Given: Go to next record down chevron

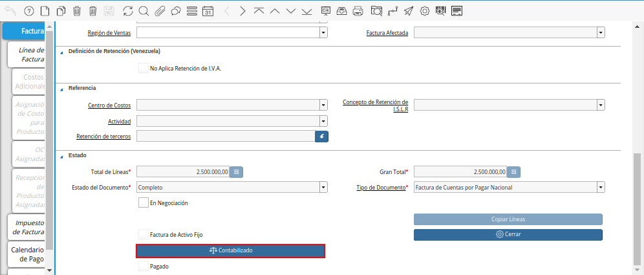Looking at the screenshot, I should (291, 11).
